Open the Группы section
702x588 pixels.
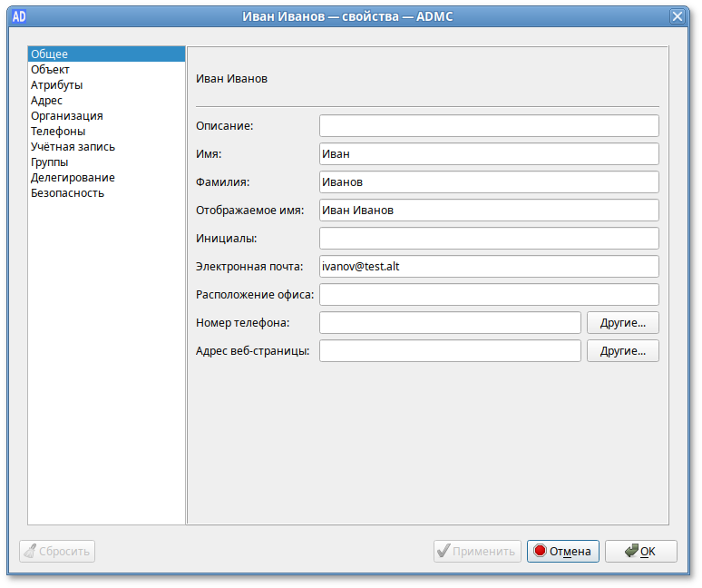pos(49,162)
